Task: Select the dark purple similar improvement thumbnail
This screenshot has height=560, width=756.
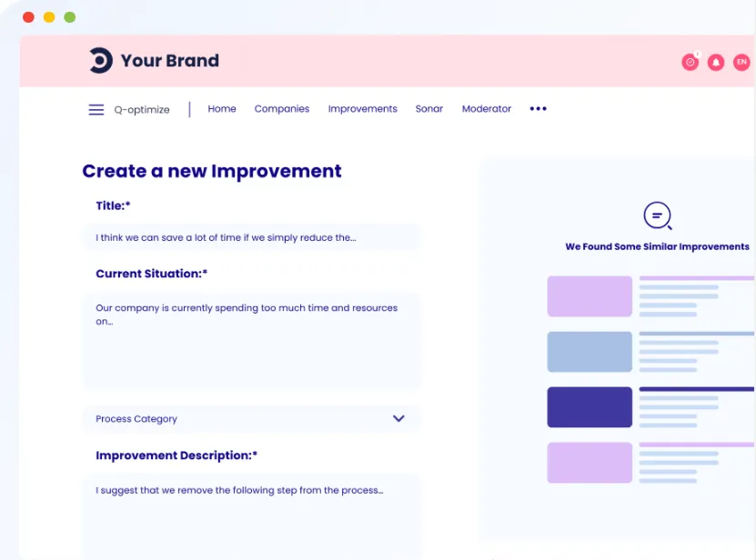Action: coord(590,407)
